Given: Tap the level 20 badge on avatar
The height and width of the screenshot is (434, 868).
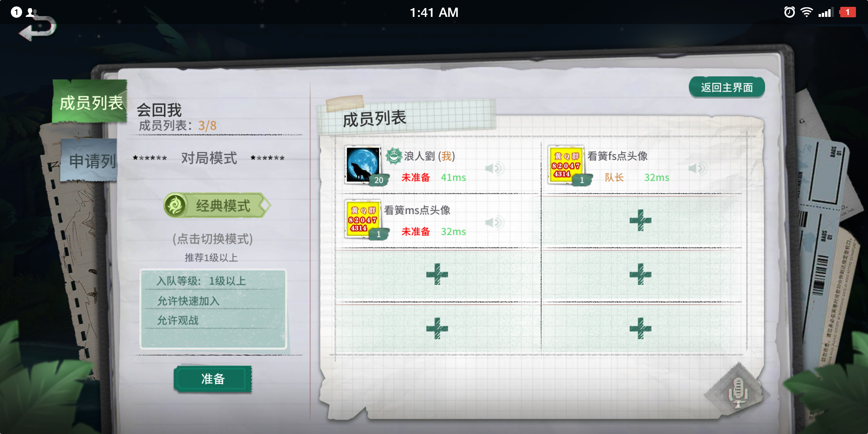Looking at the screenshot, I should [x=379, y=180].
